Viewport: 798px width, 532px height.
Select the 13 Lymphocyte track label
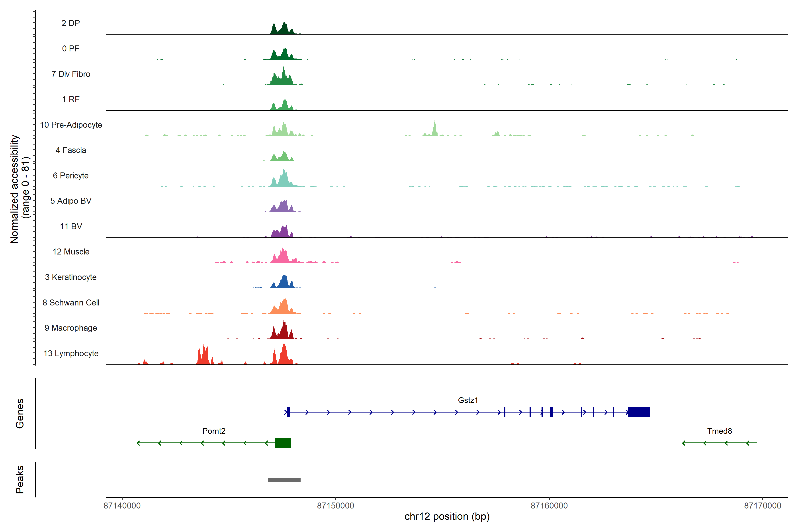click(71, 353)
